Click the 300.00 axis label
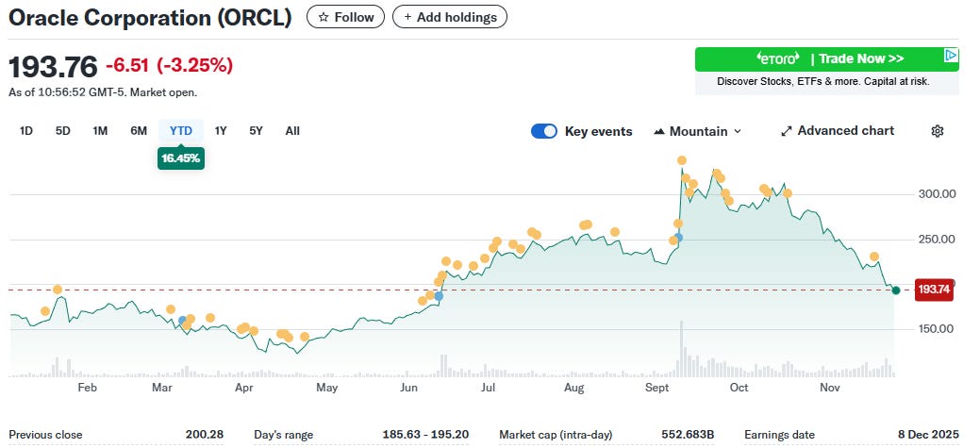Image resolution: width=980 pixels, height=448 pixels. [x=937, y=194]
